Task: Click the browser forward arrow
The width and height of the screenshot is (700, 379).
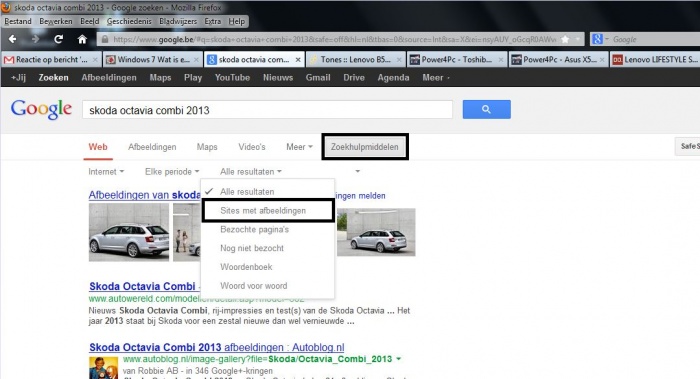Action: tap(35, 39)
